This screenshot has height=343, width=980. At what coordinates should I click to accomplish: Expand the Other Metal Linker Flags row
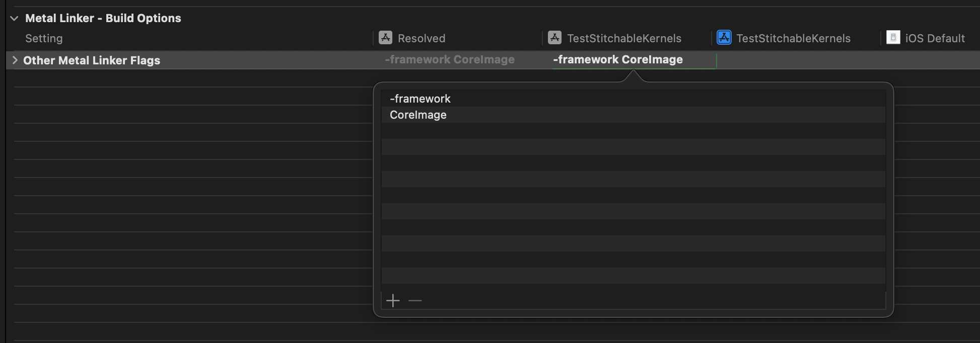click(15, 60)
